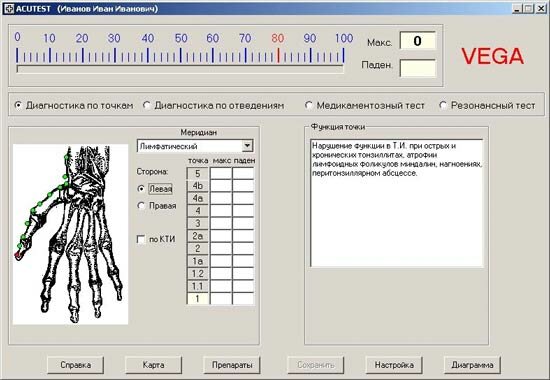Image resolution: width=550 pixels, height=380 pixels.
Task: Click the greyed-out Сохранить button
Action: [x=316, y=365]
